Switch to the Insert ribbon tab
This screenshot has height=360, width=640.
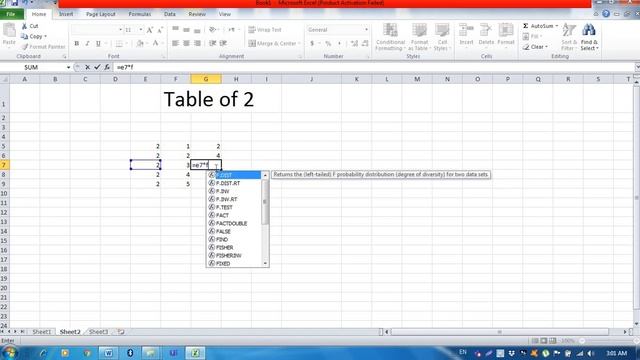(x=66, y=14)
